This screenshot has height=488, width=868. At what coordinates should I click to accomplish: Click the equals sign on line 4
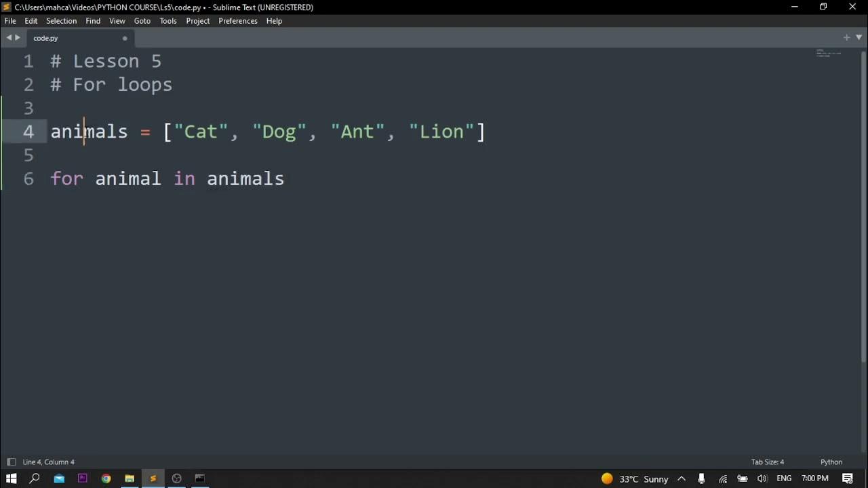coord(145,132)
